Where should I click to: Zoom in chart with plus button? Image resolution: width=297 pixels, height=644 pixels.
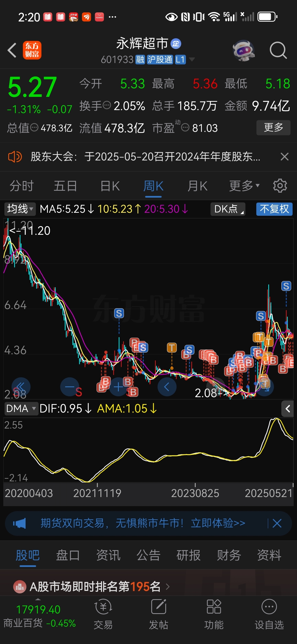click(x=118, y=387)
